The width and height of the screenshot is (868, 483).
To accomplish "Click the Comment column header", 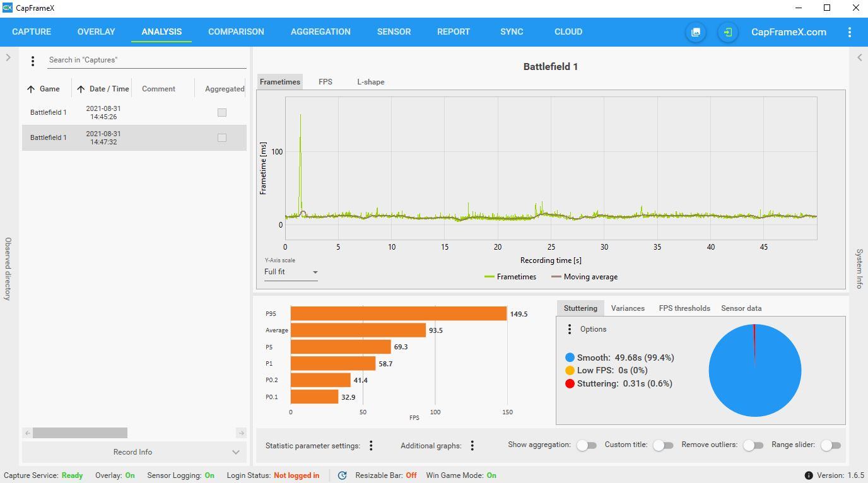I will (x=158, y=89).
